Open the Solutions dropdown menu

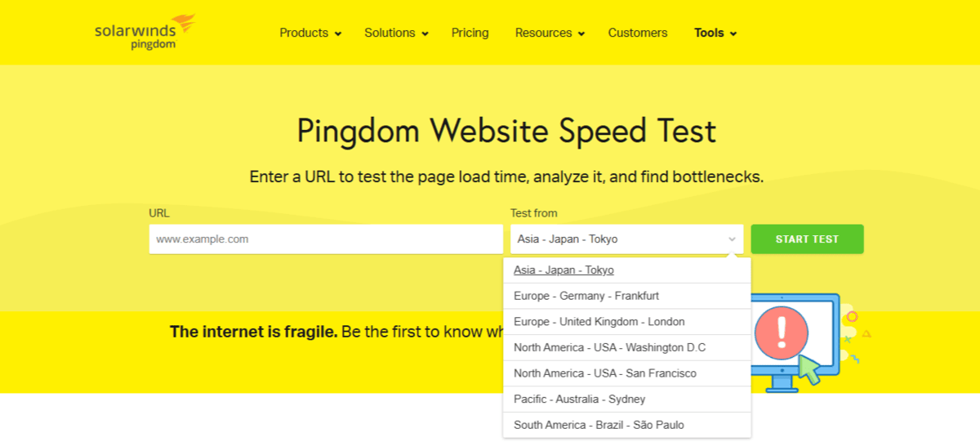[396, 33]
